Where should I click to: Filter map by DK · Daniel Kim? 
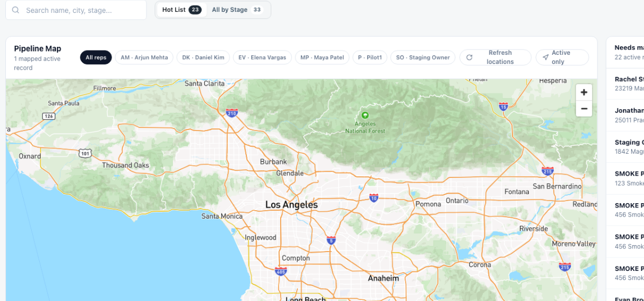[x=203, y=58]
